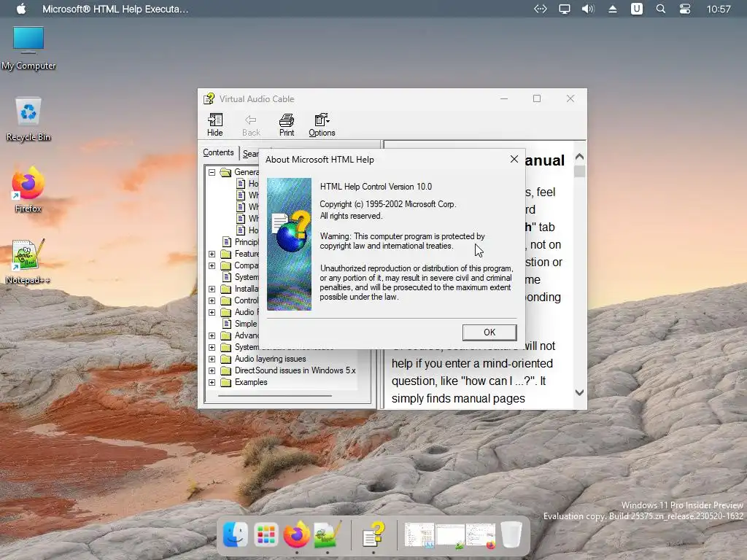Click the HTML Help Control Version 10.0 text
This screenshot has width=747, height=560.
pos(376,187)
